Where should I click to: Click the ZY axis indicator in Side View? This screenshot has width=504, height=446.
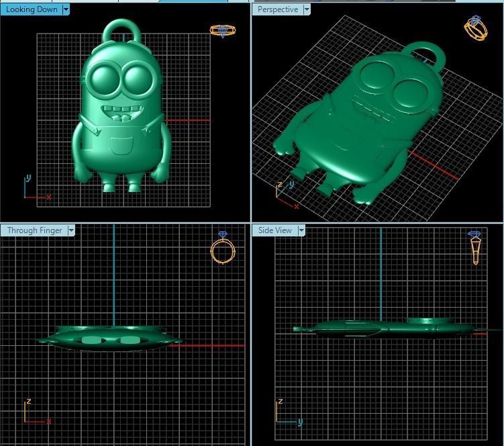coord(289,412)
